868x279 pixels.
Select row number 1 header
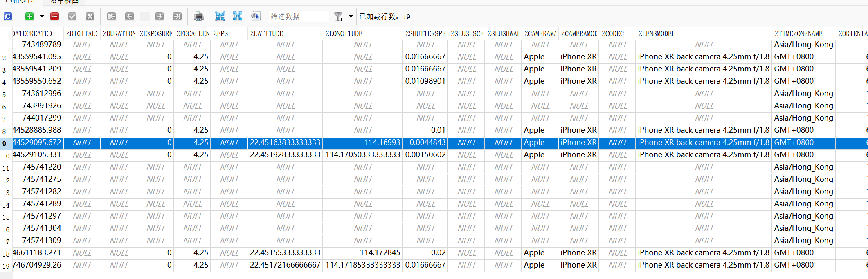pos(6,45)
